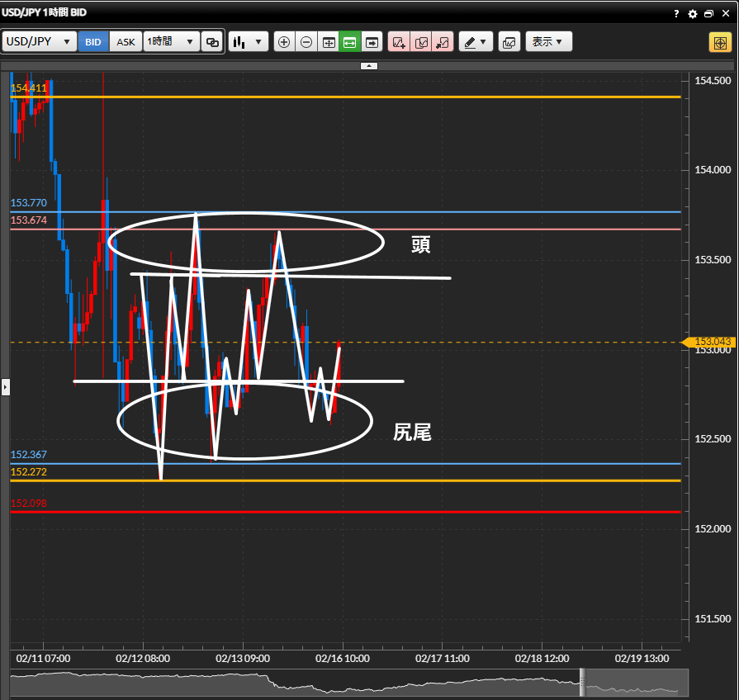Zoom out on the chart with the minus icon

(306, 42)
